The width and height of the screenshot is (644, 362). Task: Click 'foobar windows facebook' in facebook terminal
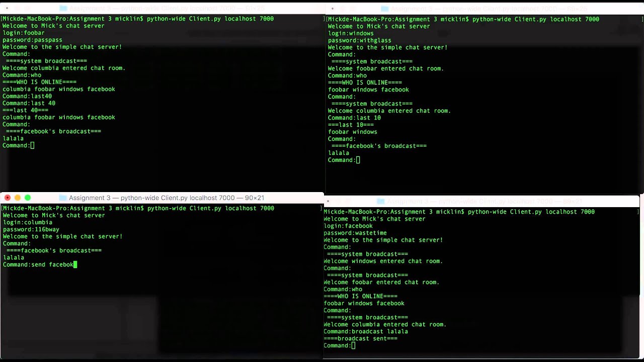(364, 303)
